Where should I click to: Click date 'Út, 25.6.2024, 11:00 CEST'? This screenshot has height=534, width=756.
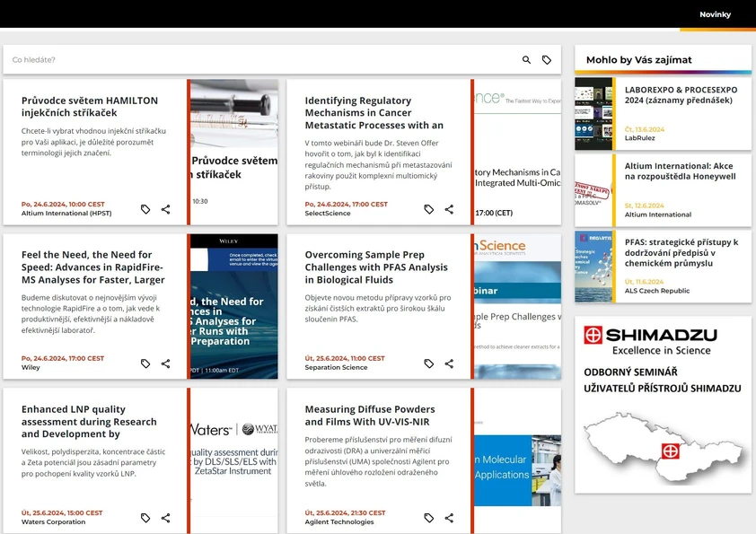(x=345, y=359)
